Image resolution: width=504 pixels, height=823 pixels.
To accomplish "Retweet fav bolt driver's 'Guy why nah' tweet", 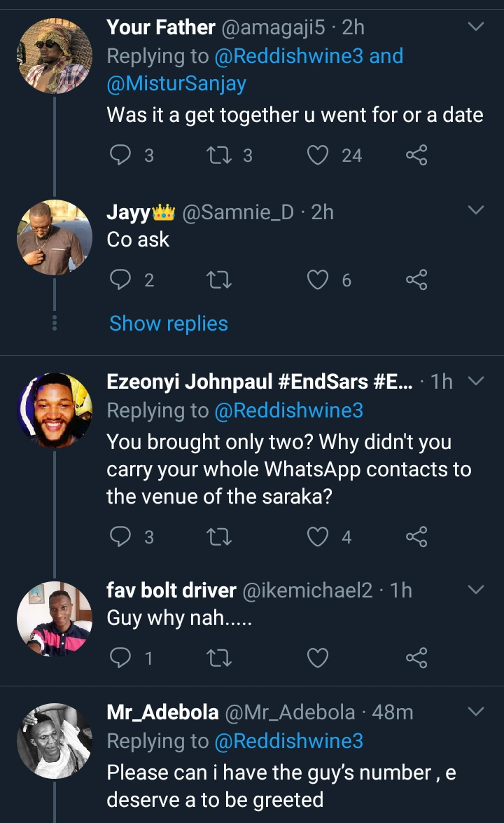I will coord(220,658).
